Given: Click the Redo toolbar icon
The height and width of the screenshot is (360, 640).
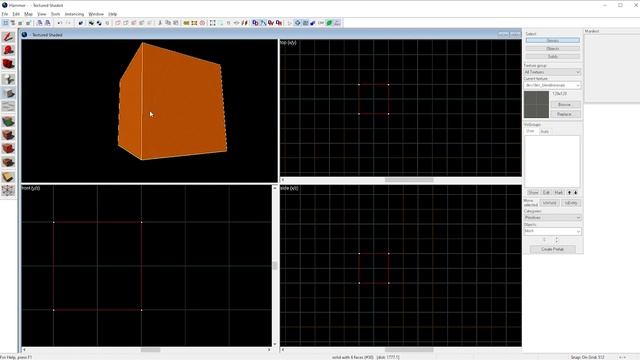Looking at the screenshot, I should tap(68, 23).
